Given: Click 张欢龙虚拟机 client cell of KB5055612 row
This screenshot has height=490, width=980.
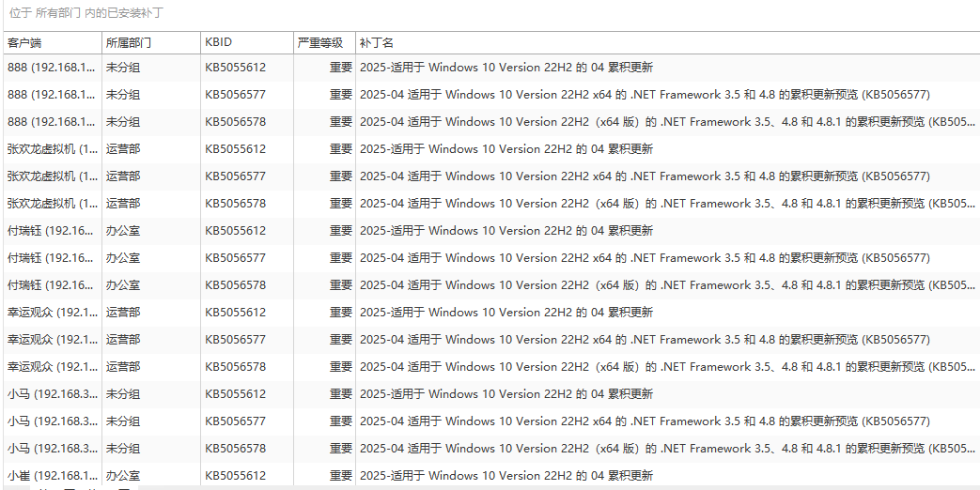Looking at the screenshot, I should click(53, 149).
